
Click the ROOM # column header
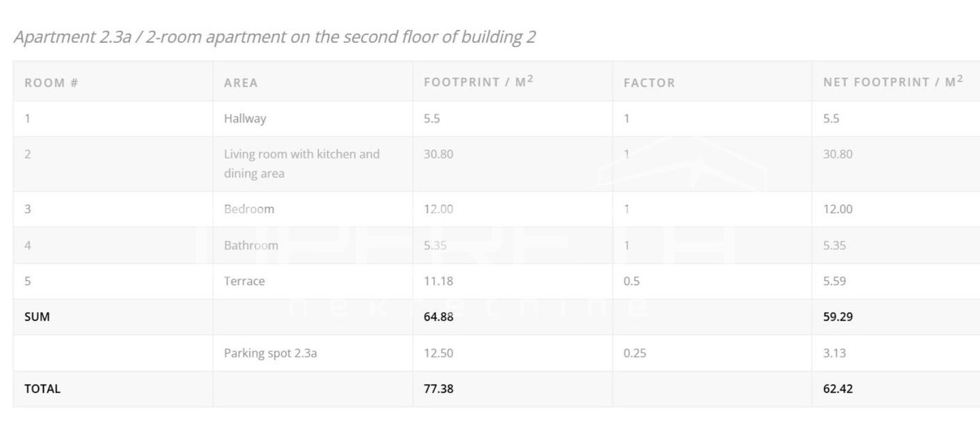click(x=51, y=83)
